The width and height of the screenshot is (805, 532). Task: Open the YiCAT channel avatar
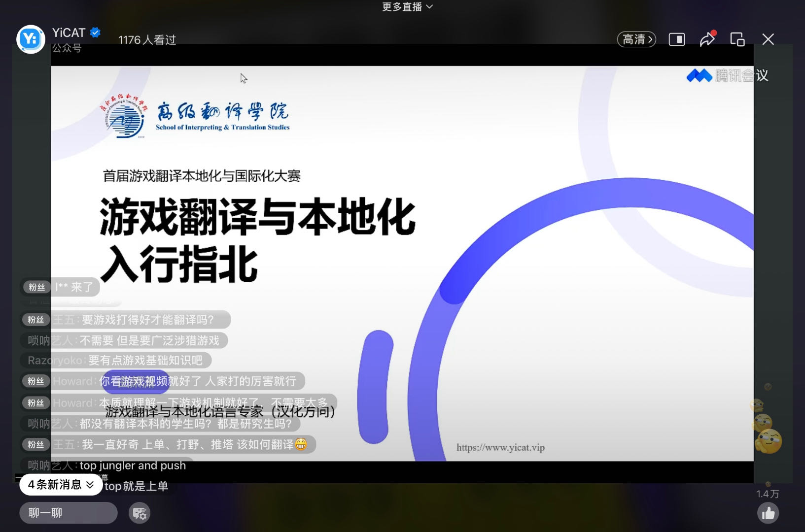[x=31, y=39]
